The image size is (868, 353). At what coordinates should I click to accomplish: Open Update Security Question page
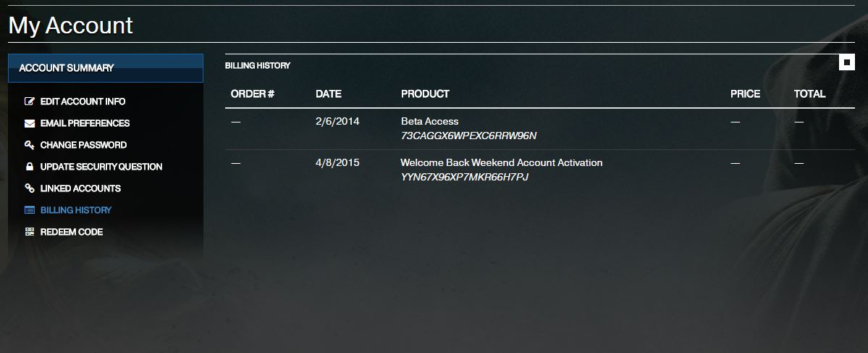(101, 167)
